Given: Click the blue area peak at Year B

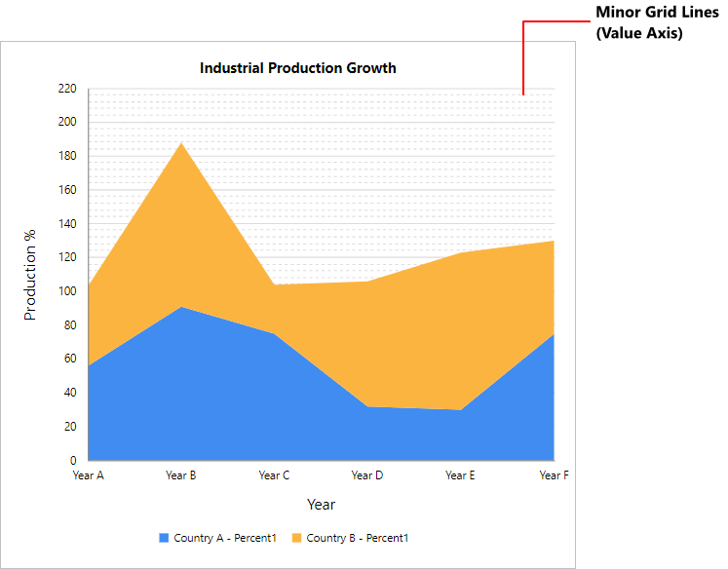Looking at the screenshot, I should tap(181, 312).
